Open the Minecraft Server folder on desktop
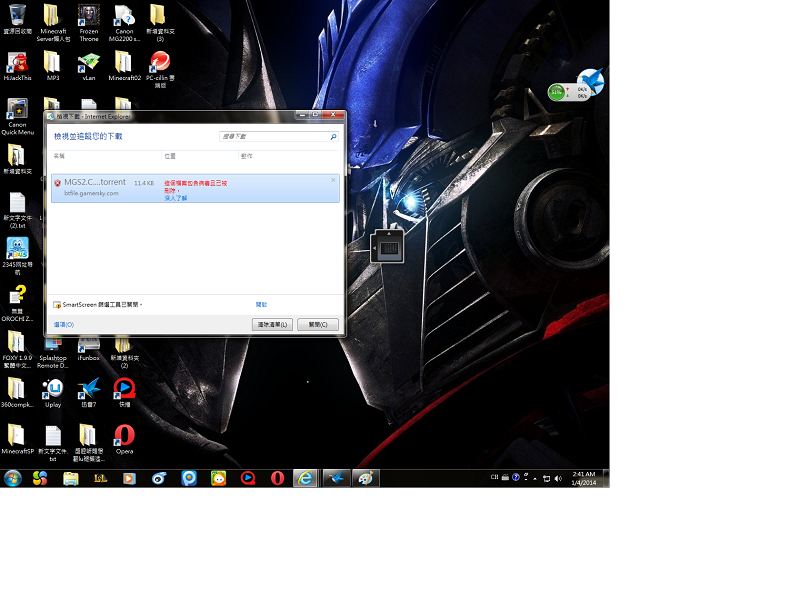Image resolution: width=800 pixels, height=600 pixels. tap(53, 22)
